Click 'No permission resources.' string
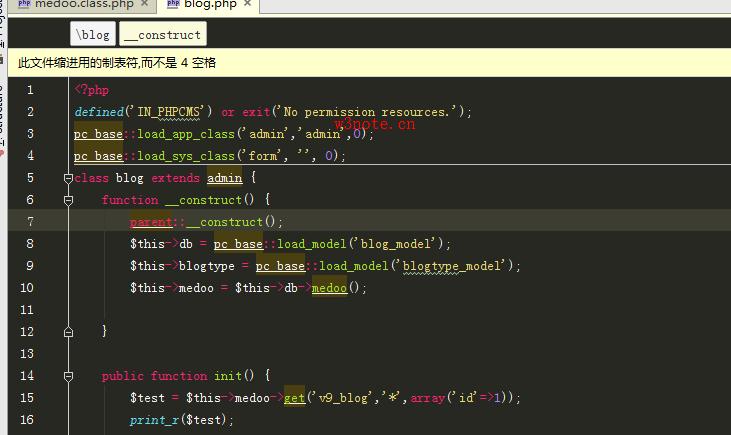 point(368,112)
